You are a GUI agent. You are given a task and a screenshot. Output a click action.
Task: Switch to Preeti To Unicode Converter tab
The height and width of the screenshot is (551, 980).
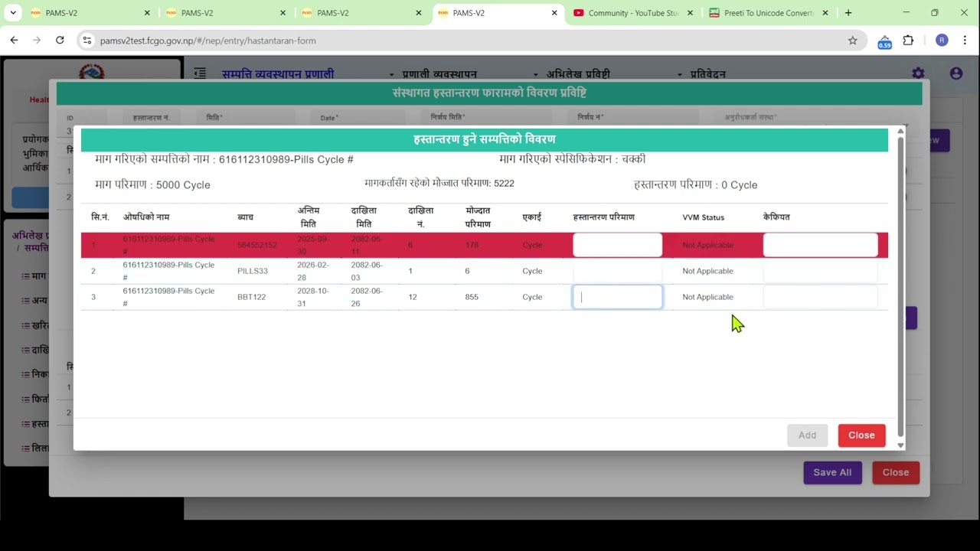coord(769,13)
